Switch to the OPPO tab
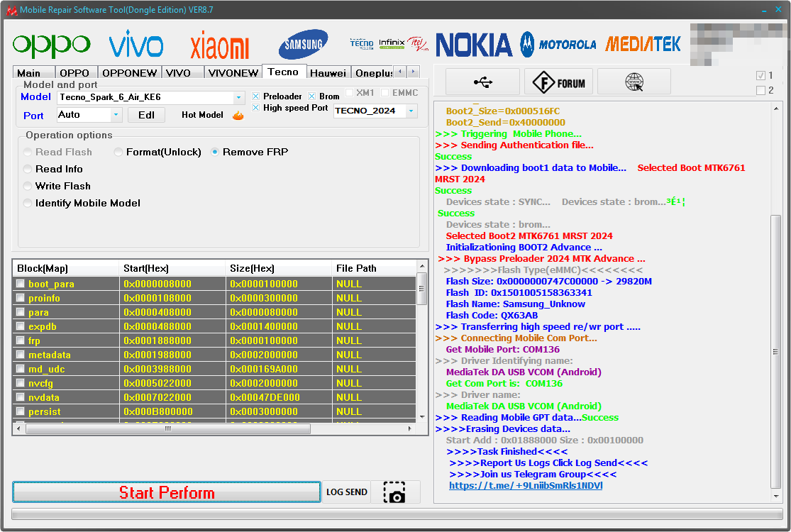Screen dimensions: 791x532 pyautogui.click(x=75, y=73)
